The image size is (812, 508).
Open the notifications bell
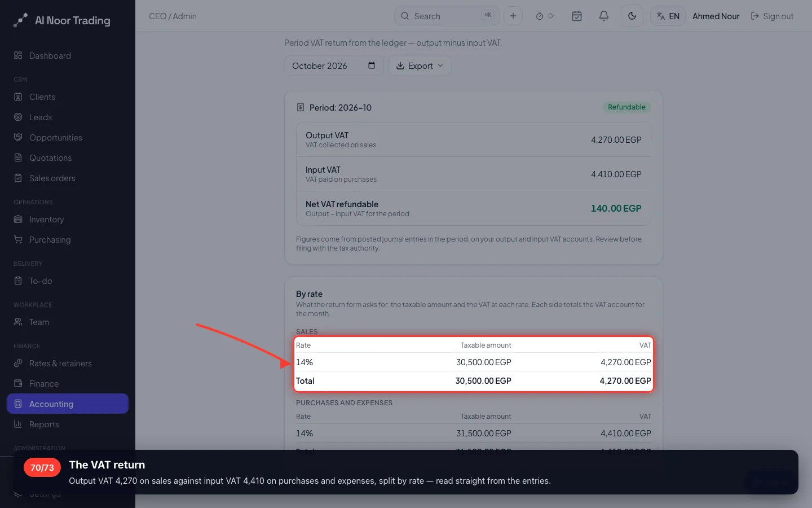(604, 16)
